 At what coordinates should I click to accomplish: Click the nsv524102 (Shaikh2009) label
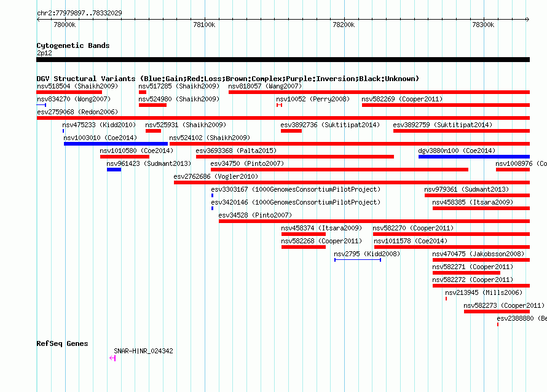coord(210,138)
